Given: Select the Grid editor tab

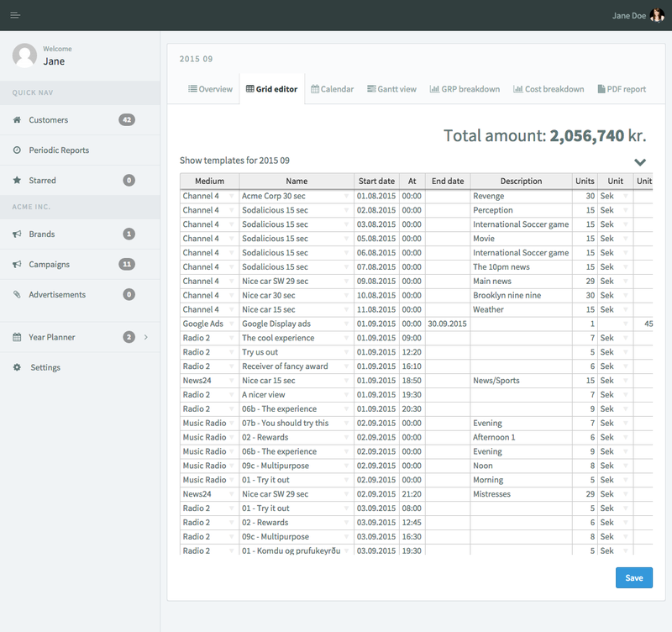Looking at the screenshot, I should click(x=271, y=89).
